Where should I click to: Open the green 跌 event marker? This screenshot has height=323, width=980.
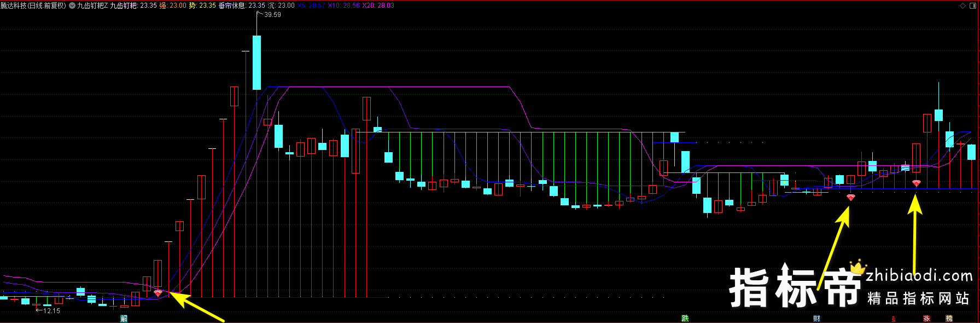[x=685, y=319]
